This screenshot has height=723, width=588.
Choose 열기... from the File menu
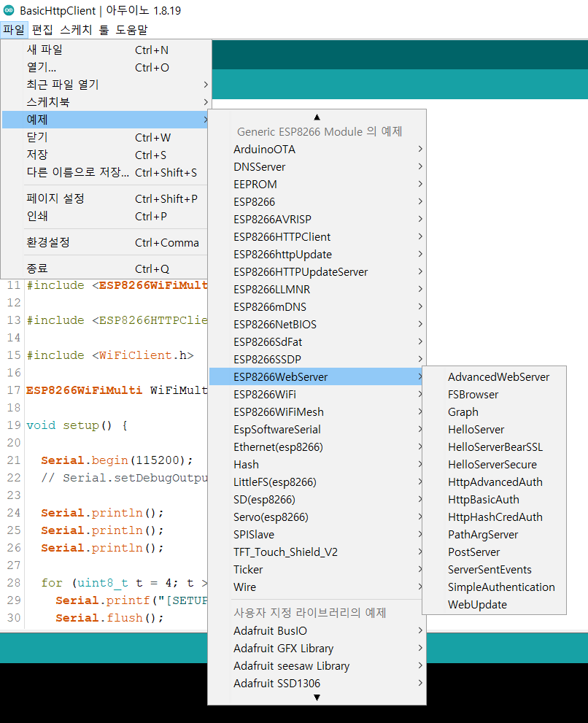click(x=106, y=67)
